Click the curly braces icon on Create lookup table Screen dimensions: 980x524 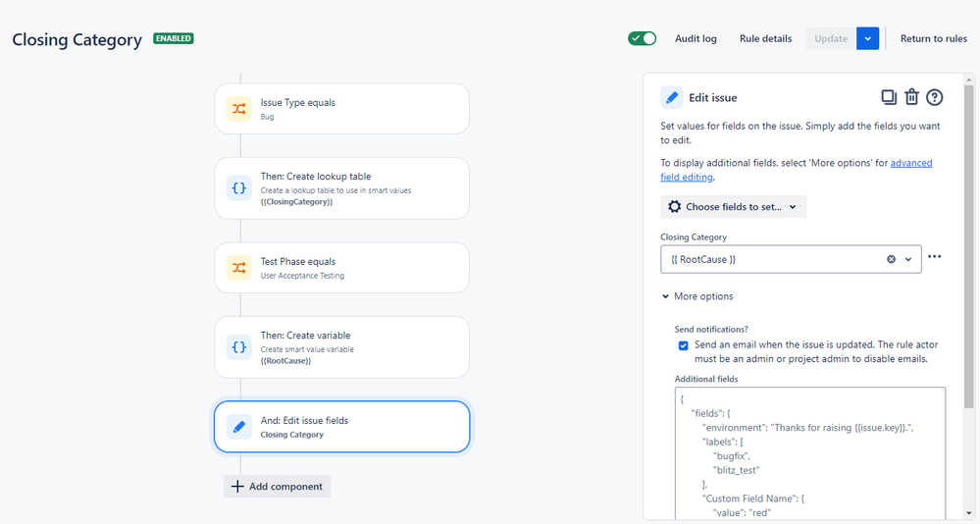(238, 188)
